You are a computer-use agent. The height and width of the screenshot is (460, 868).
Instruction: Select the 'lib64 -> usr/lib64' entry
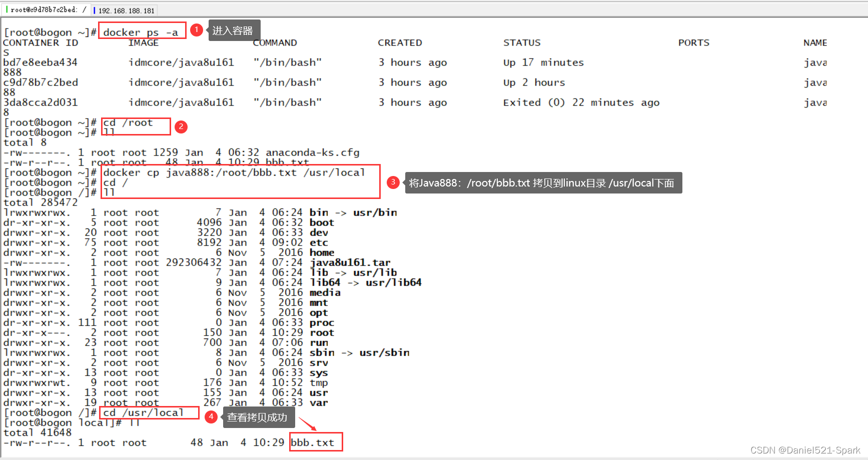366,282
